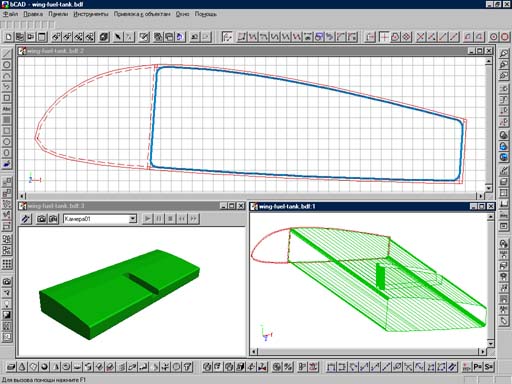This screenshot has height=384, width=512.
Task: Open the Камера01 camera dropdown
Action: click(x=133, y=219)
